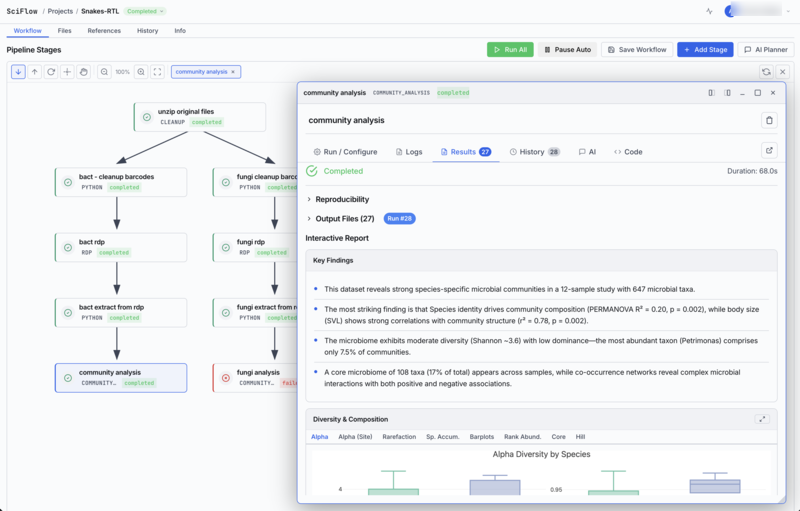The height and width of the screenshot is (511, 800).
Task: Expand the Reproducibility section
Action: (338, 199)
